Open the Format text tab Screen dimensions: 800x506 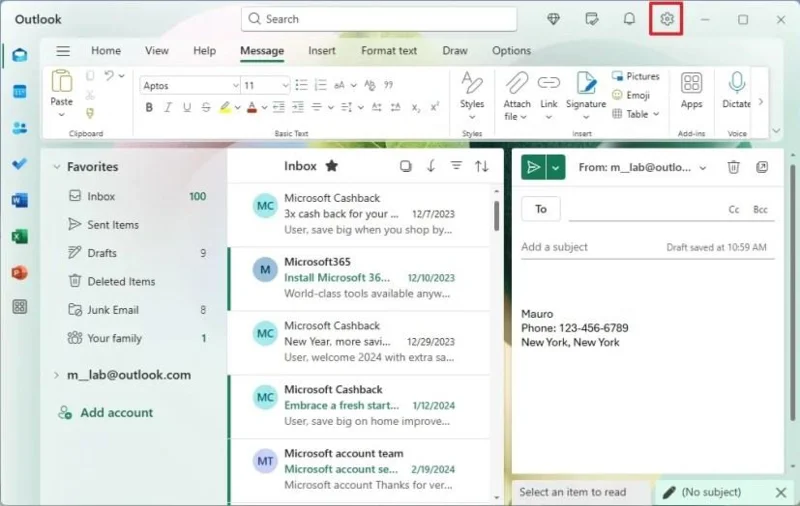(x=389, y=50)
